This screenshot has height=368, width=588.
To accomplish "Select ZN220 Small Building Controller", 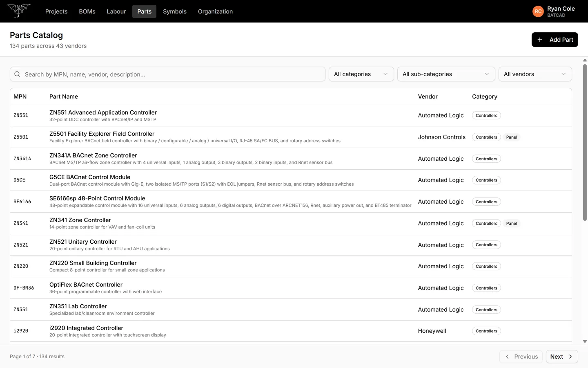I will tap(291, 266).
